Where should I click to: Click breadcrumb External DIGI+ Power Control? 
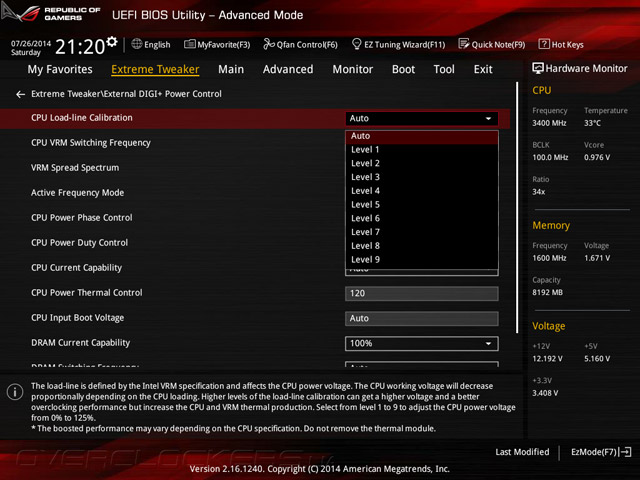[x=162, y=94]
